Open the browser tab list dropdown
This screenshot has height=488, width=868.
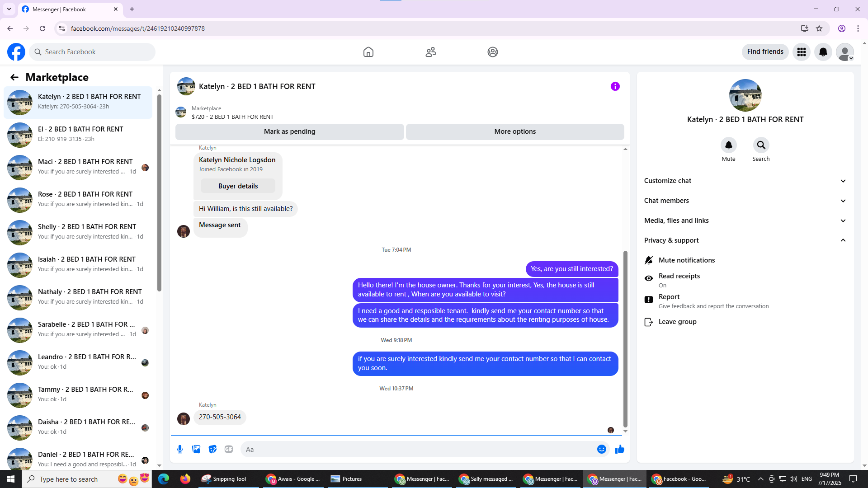9,9
